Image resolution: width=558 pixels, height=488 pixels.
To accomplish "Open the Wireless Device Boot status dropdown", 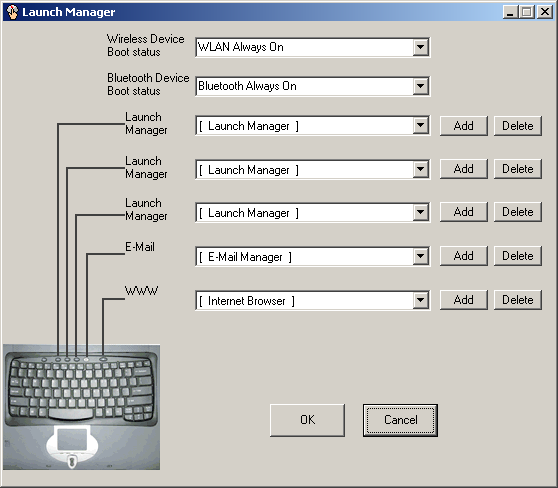I will click(420, 47).
